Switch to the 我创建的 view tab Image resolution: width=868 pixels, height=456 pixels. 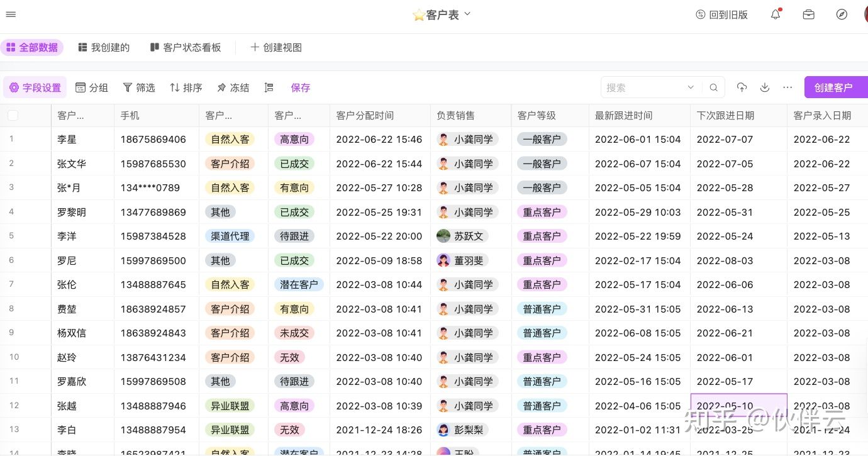pyautogui.click(x=104, y=47)
